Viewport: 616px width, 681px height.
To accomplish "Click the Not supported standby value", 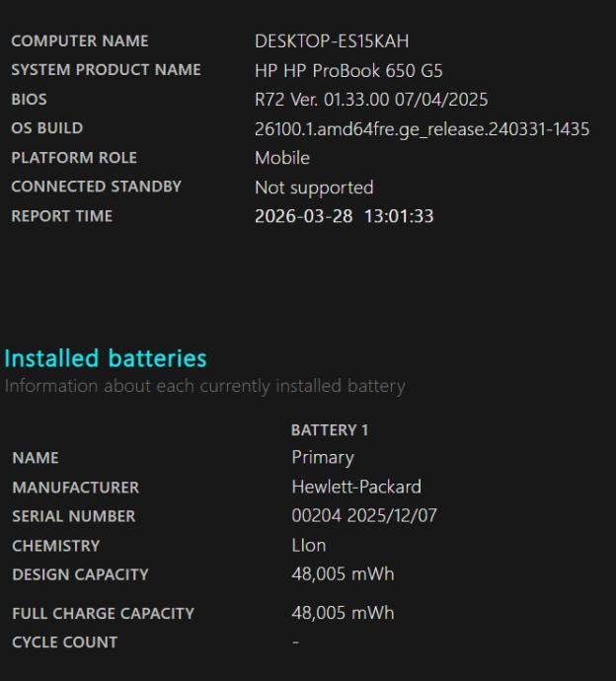I will click(x=314, y=187).
